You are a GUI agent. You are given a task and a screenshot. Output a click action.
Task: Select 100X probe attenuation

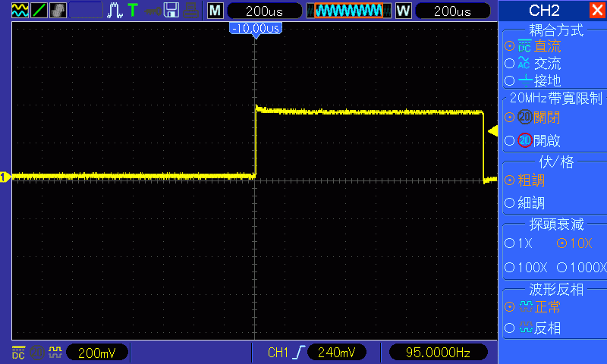[x=526, y=267]
